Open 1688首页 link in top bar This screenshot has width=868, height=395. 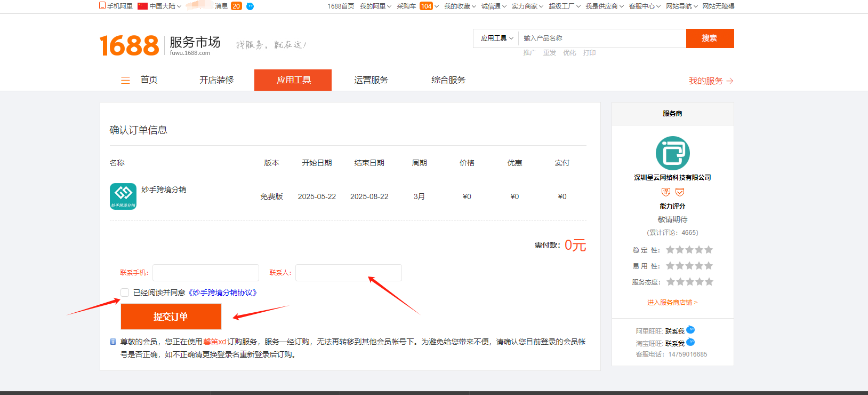tap(341, 6)
